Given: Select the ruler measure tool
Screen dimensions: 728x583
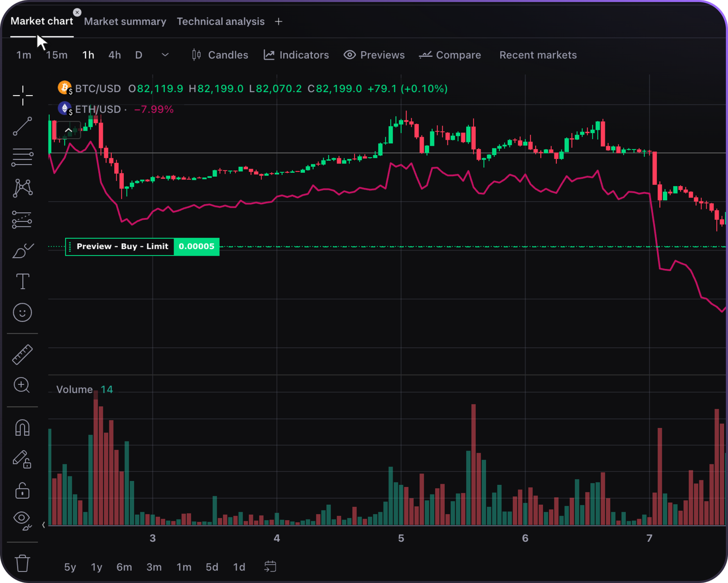Looking at the screenshot, I should point(22,354).
